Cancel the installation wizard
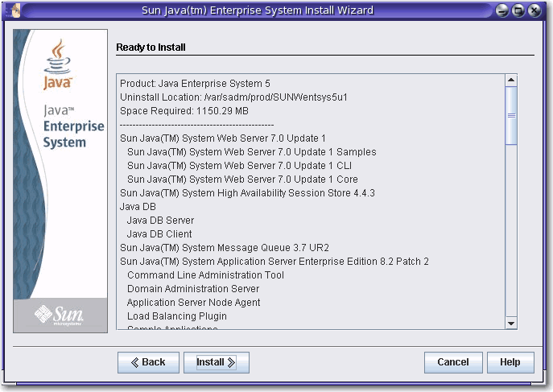This screenshot has width=553, height=392. (x=453, y=362)
